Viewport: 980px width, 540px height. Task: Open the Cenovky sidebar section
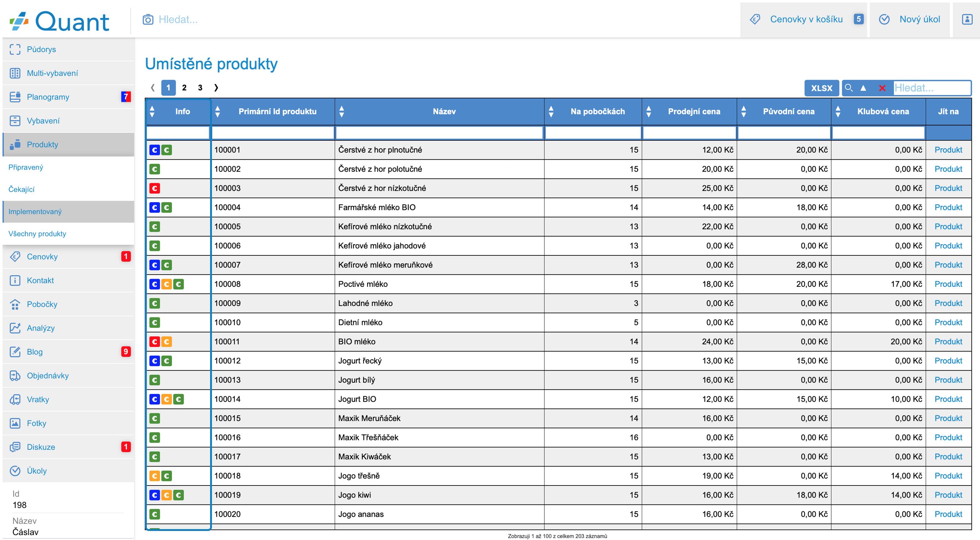pyautogui.click(x=69, y=257)
